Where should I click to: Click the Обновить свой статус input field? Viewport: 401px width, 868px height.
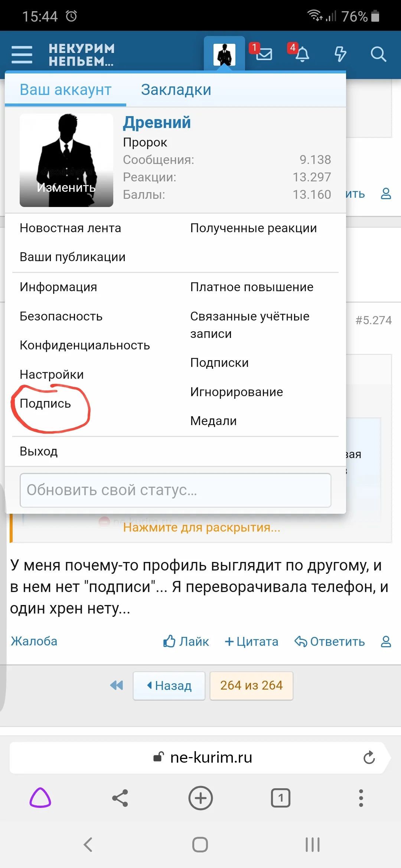(175, 490)
